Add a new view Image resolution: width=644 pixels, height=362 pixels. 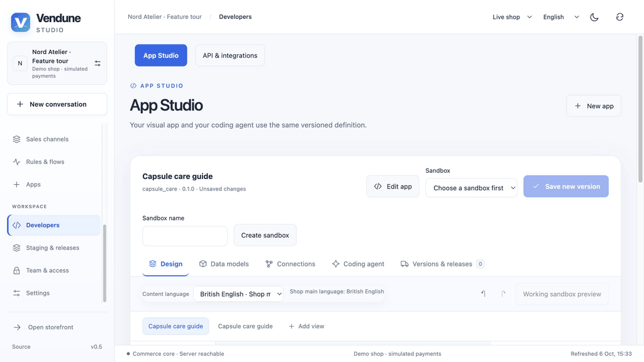coord(306,326)
